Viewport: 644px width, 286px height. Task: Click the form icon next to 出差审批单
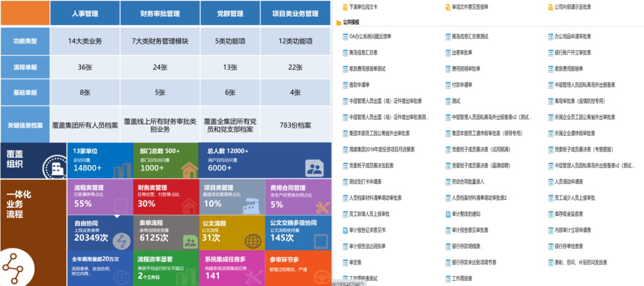coord(448,53)
